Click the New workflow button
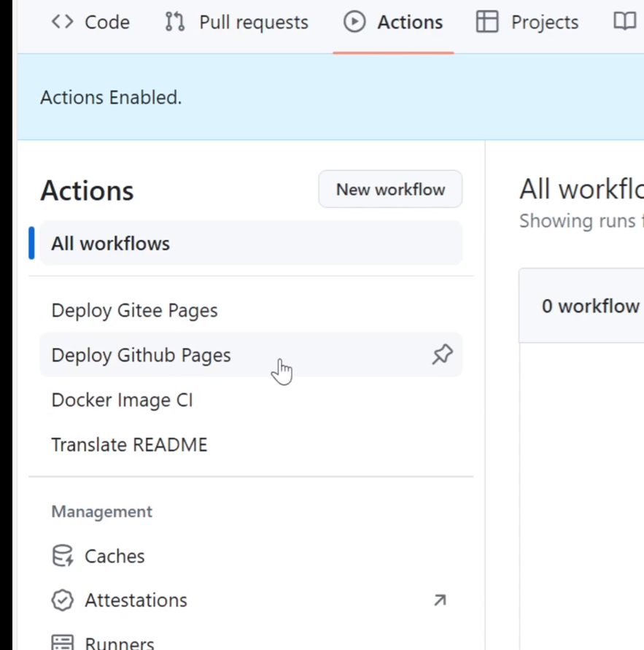644x650 pixels. click(390, 189)
